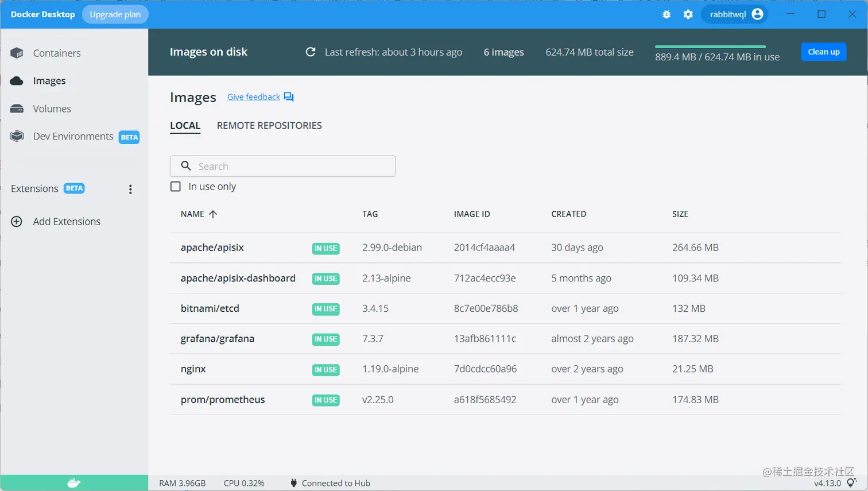Sort by TAG column header
Image resolution: width=868 pixels, height=491 pixels.
370,214
